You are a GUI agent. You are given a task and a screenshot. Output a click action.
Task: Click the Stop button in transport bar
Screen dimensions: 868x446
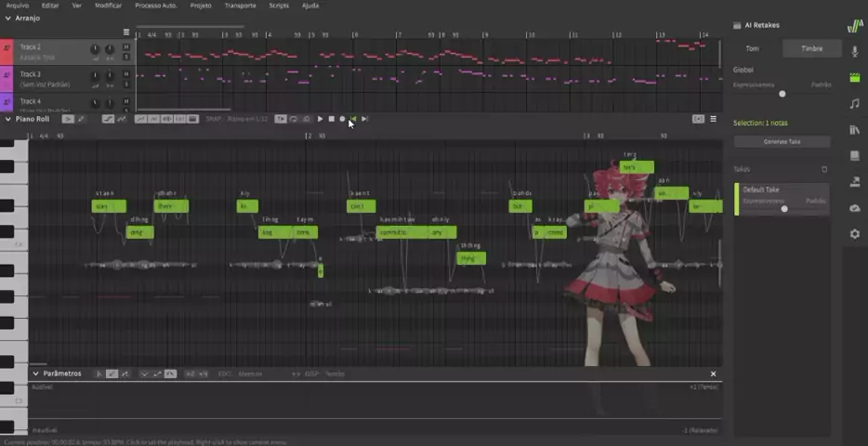331,119
